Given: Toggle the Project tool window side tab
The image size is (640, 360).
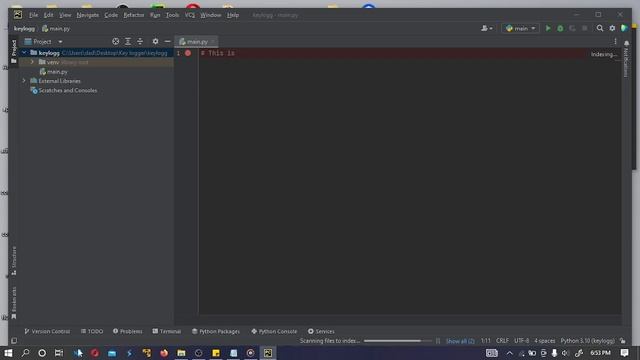Looking at the screenshot, I should (x=14, y=51).
